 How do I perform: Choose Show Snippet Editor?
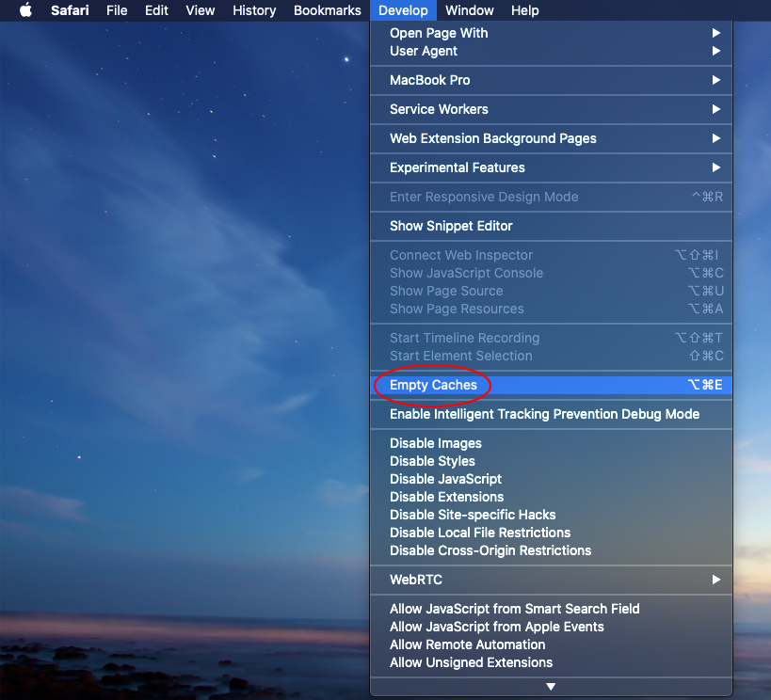click(552, 226)
